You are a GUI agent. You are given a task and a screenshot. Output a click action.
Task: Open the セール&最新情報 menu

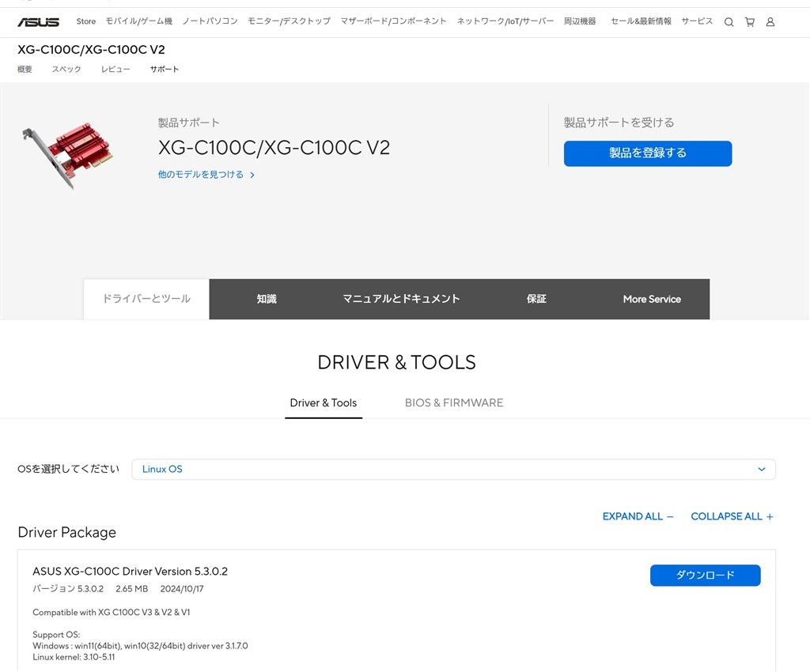pos(641,21)
